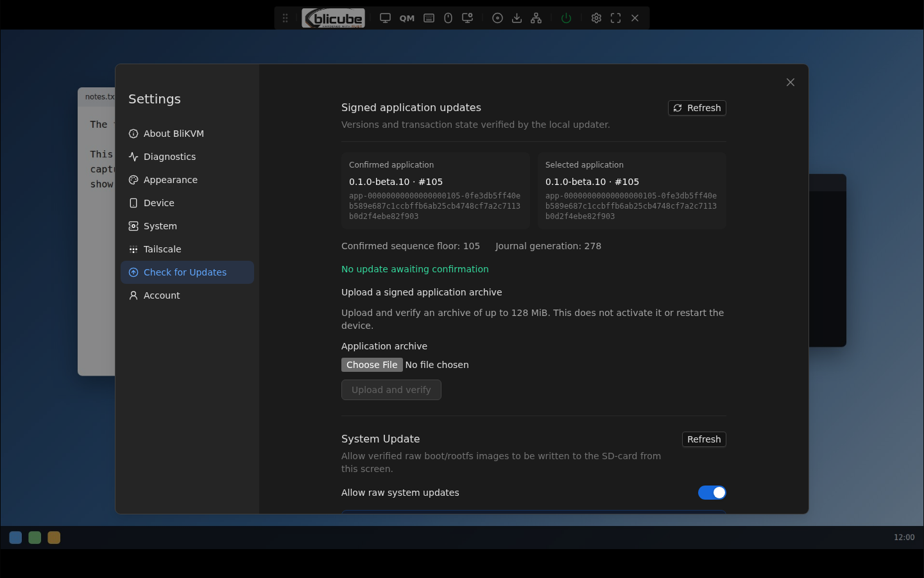Viewport: 924px width, 578px height.
Task: Click 'Journal generation: 278' text
Action: pos(549,246)
